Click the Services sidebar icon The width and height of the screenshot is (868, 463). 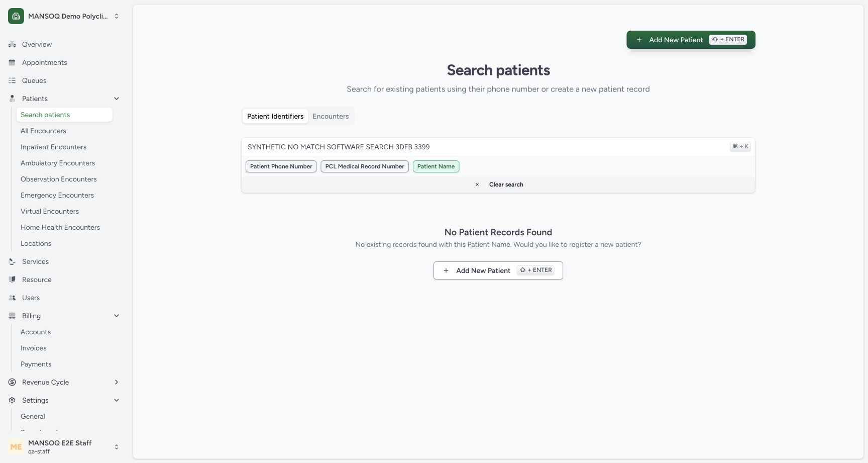[12, 261]
